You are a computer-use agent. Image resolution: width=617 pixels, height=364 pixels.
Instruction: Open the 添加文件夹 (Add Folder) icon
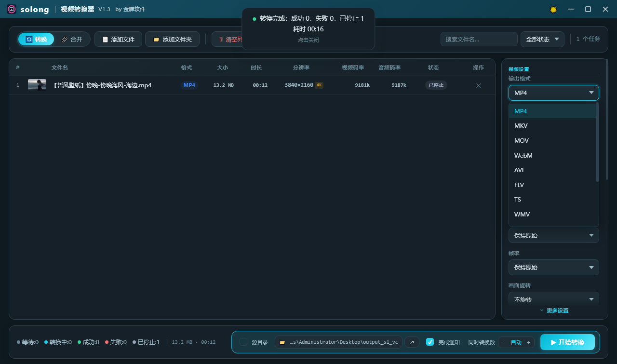click(156, 39)
